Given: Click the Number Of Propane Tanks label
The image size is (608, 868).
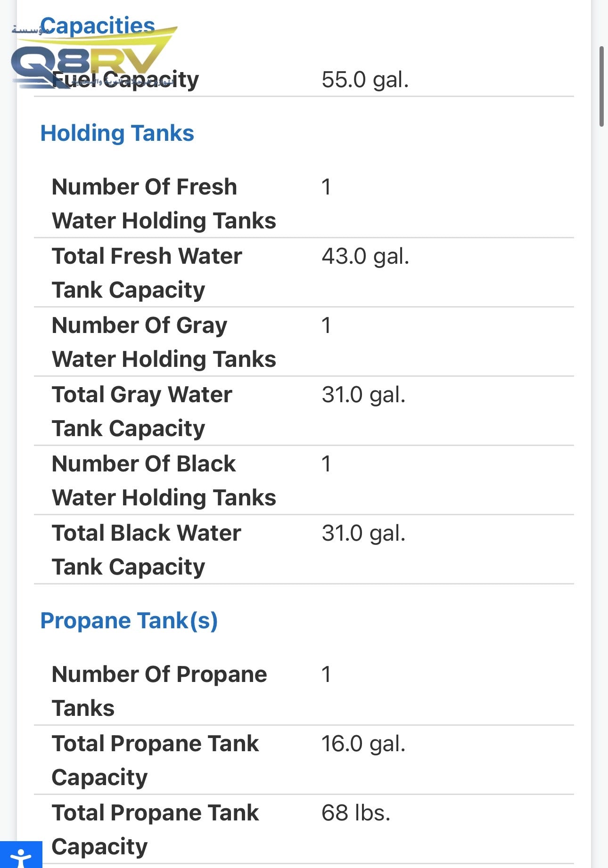Looking at the screenshot, I should [159, 691].
